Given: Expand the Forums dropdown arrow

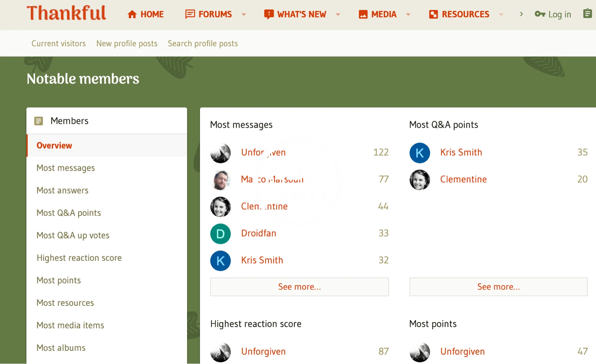Looking at the screenshot, I should [x=244, y=14].
